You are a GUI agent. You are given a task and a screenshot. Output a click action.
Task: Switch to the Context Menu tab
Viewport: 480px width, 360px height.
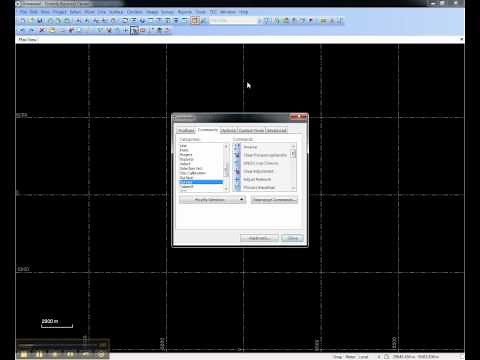pos(252,130)
